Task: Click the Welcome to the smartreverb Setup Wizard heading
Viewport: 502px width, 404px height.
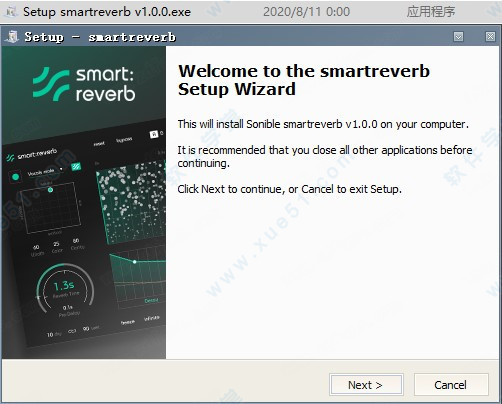Action: click(x=304, y=80)
